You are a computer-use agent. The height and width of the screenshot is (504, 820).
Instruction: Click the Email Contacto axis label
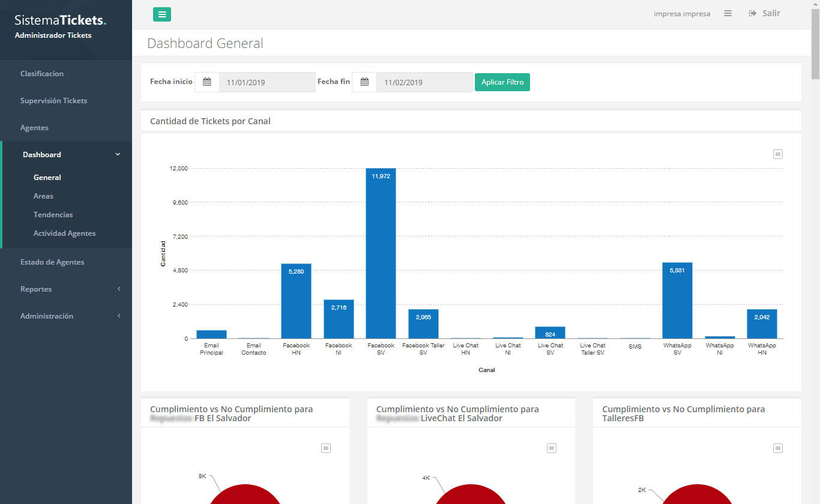(254, 349)
